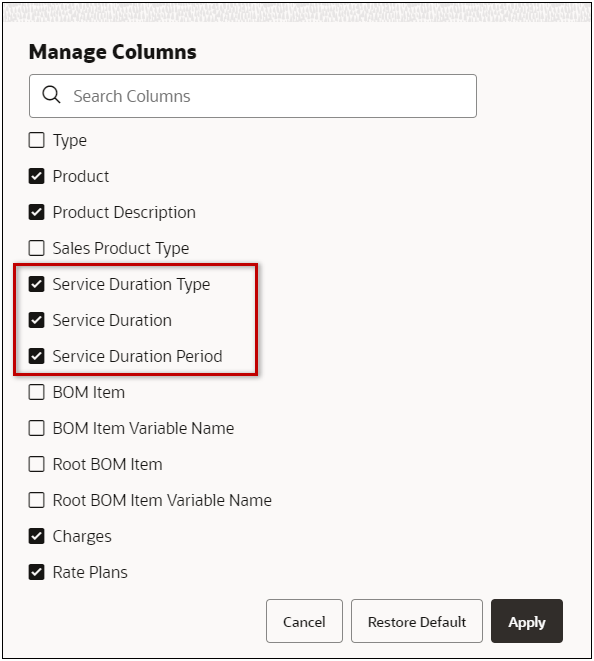Image resolution: width=594 pixels, height=661 pixels.
Task: Disable Service Duration Period column
Action: click(x=37, y=356)
